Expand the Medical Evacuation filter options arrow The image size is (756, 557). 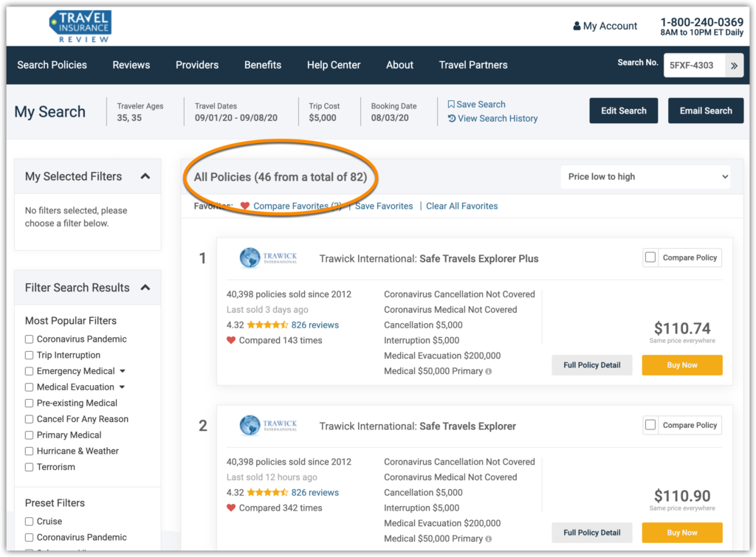point(122,387)
